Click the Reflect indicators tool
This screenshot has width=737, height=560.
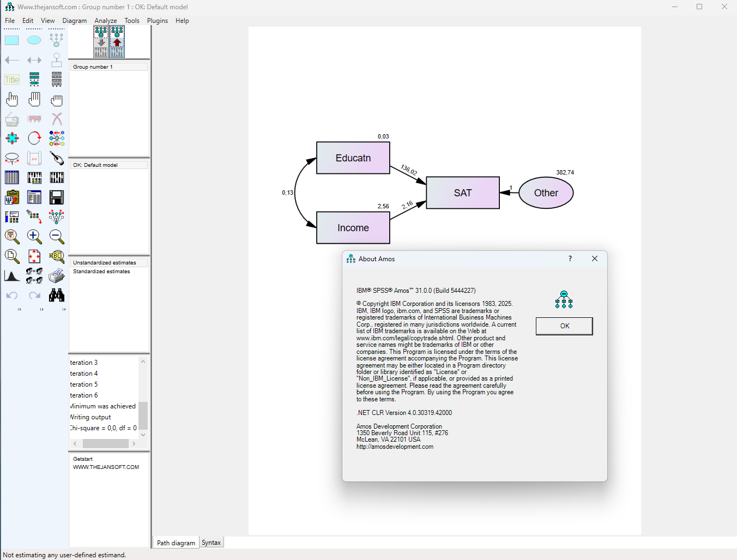point(57,139)
